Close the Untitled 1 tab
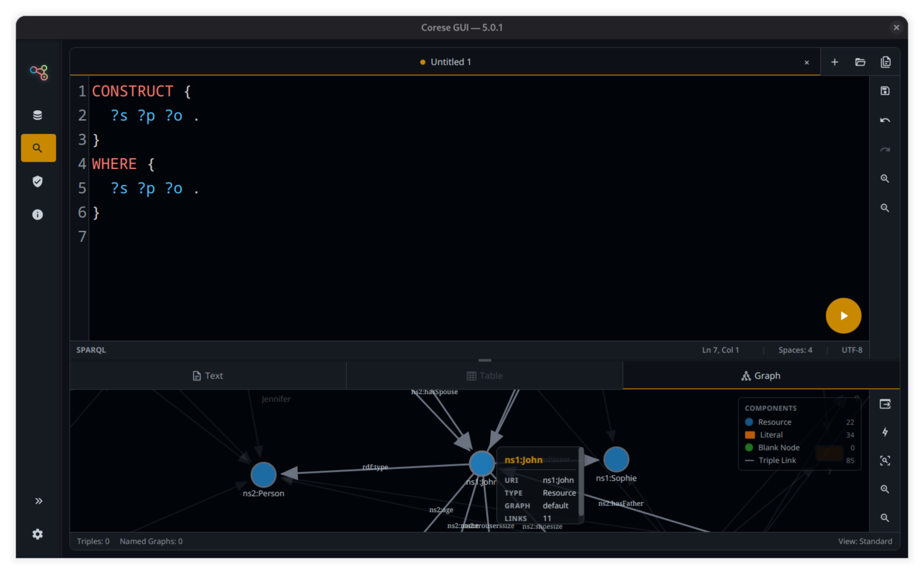The width and height of the screenshot is (924, 574). click(x=807, y=62)
